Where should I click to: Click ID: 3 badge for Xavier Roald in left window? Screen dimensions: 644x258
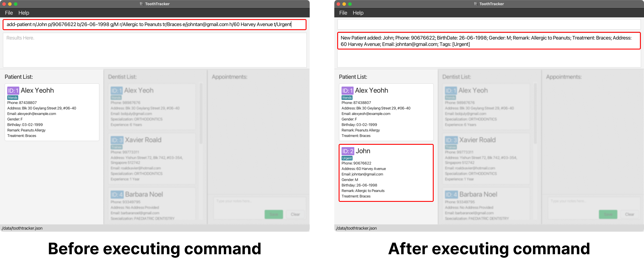117,140
